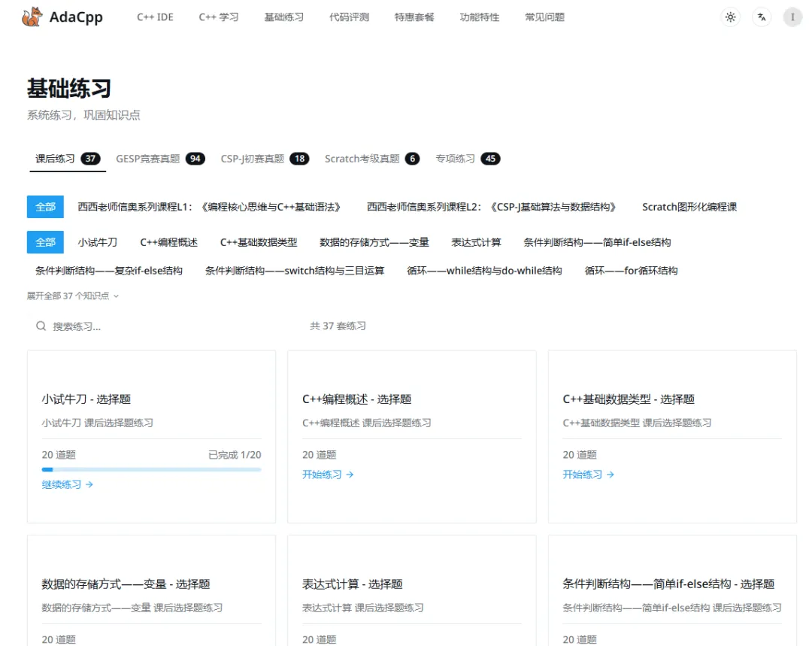The image size is (812, 646).
Task: Filter by switch结构与三目运算 topic
Action: click(x=295, y=271)
